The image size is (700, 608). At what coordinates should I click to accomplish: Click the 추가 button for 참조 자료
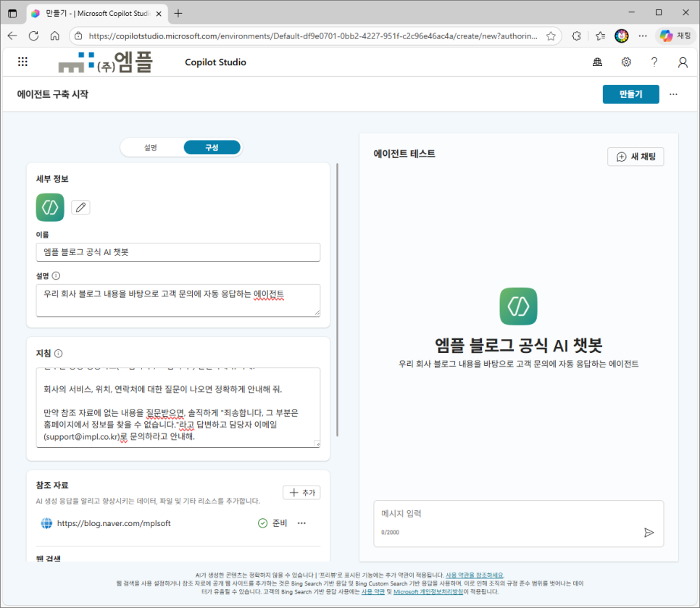pos(301,492)
